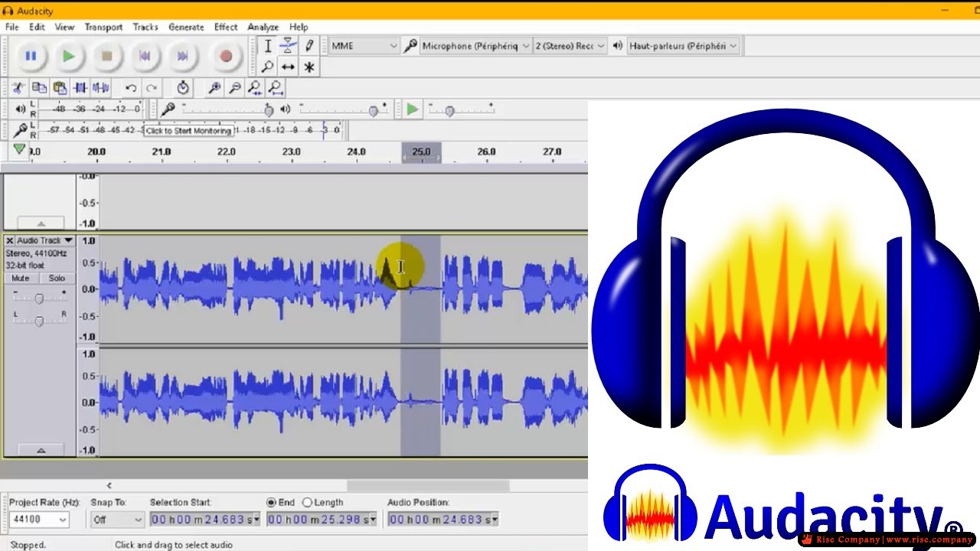Click the Zoom In magnifier icon
This screenshot has height=551, width=980.
(214, 88)
